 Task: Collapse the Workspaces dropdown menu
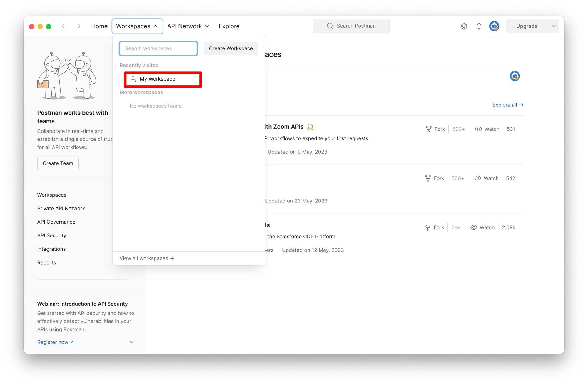pos(137,26)
